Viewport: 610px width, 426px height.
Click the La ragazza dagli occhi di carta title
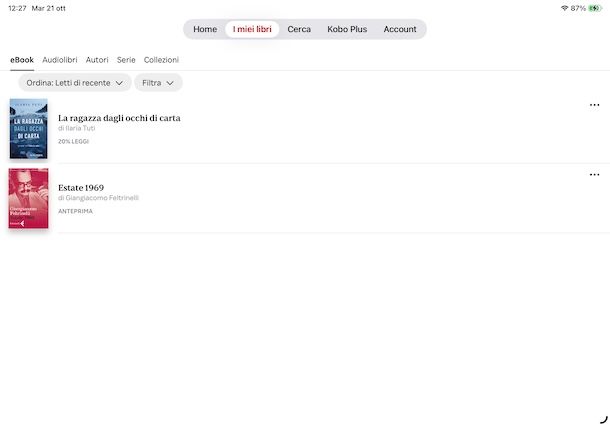(119, 118)
